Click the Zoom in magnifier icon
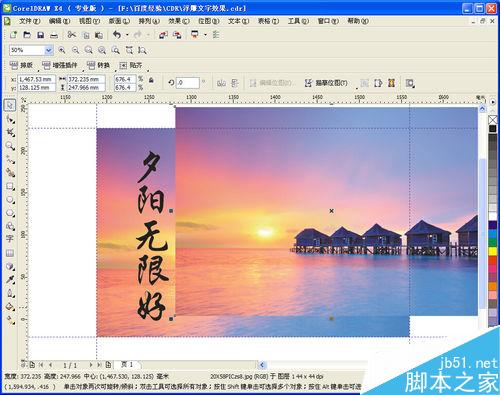 coord(62,50)
